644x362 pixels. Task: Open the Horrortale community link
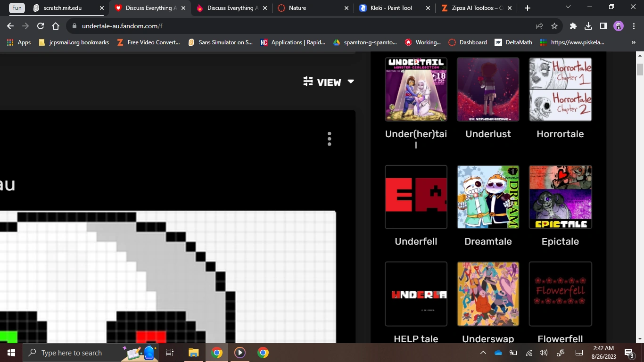[x=560, y=90]
